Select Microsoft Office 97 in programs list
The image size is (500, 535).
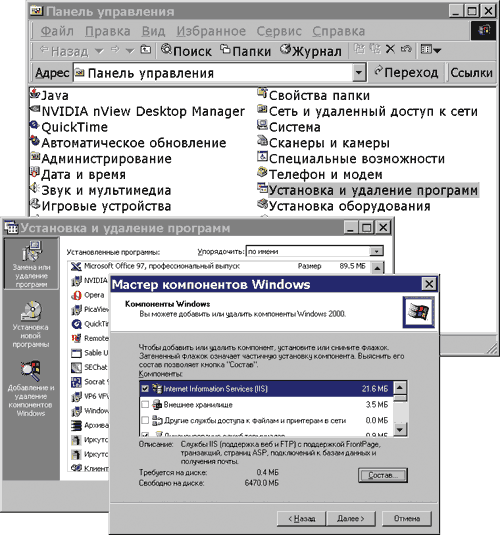coord(218,266)
